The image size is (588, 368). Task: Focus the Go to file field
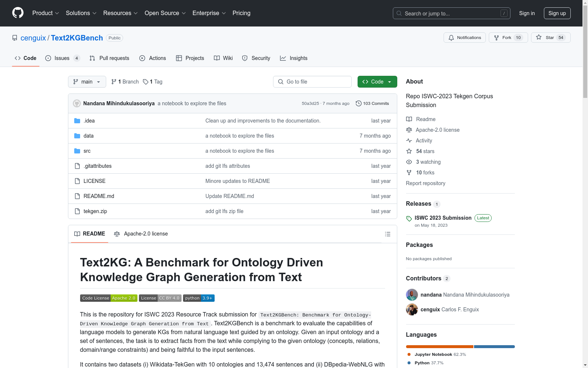[x=312, y=82]
